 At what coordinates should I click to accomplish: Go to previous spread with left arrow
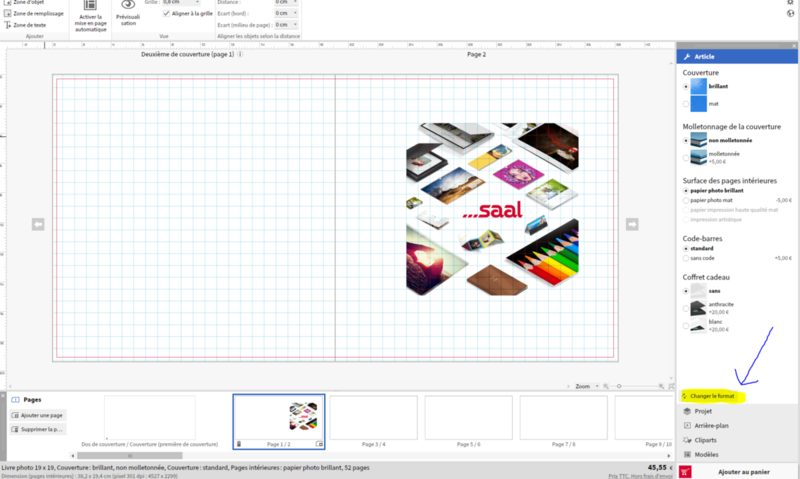pyautogui.click(x=38, y=224)
